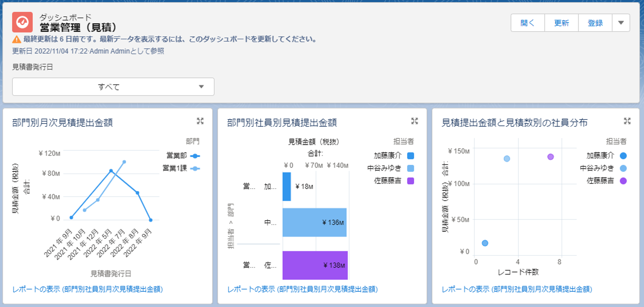
Task: Click the 部門別月次見積提出金額 chart title
Action: point(62,123)
